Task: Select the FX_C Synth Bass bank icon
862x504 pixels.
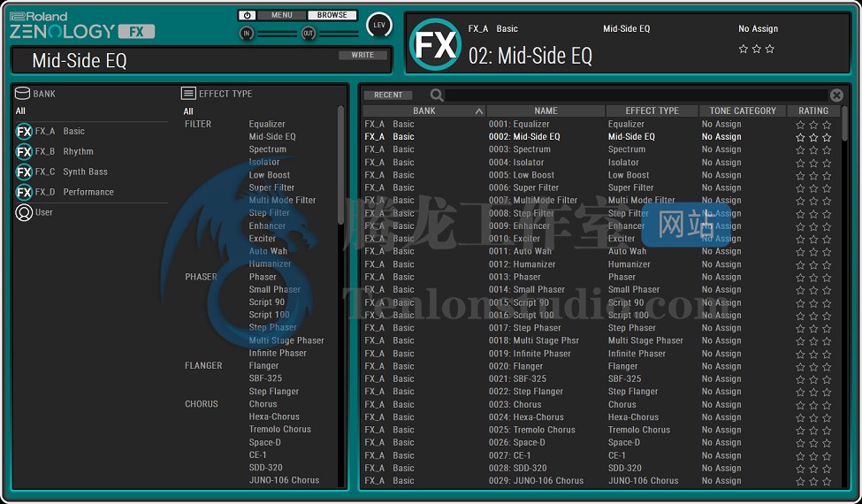Action: tap(24, 172)
